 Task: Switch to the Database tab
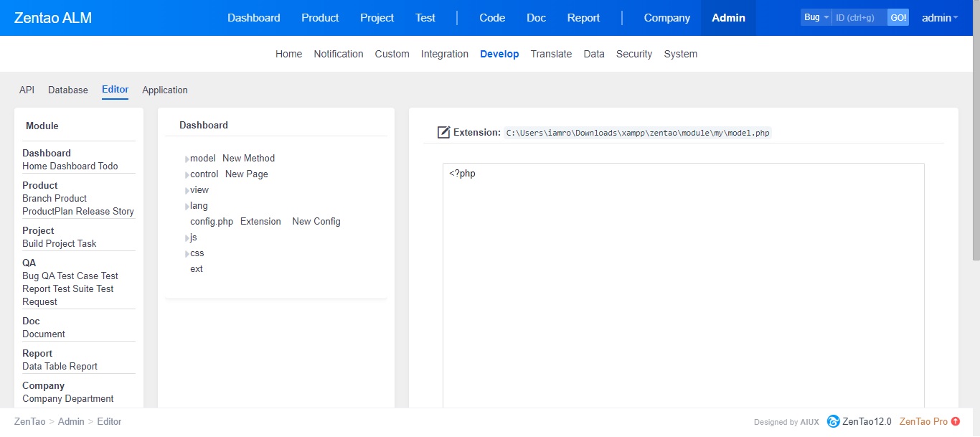click(x=68, y=90)
